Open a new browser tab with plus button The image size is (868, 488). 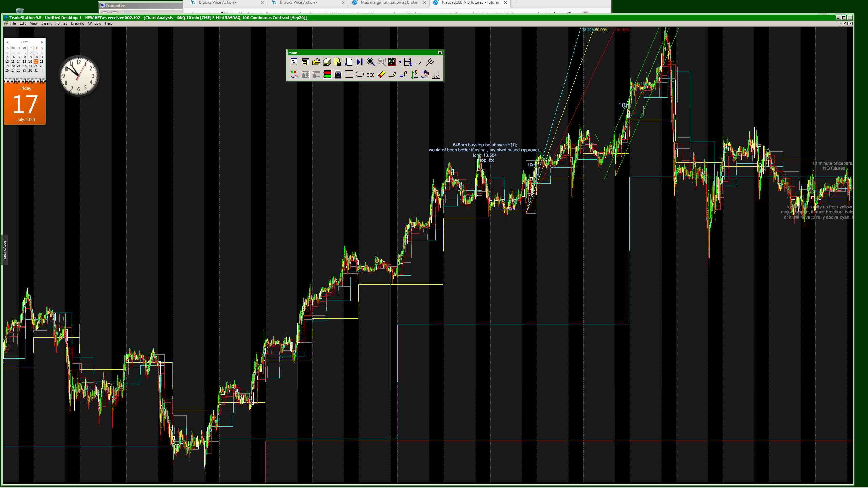(x=516, y=2)
